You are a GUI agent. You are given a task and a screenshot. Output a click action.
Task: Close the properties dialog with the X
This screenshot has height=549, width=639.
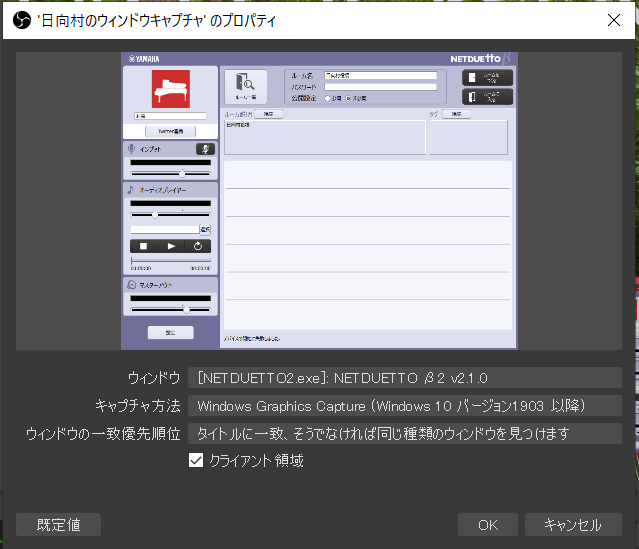pos(614,20)
